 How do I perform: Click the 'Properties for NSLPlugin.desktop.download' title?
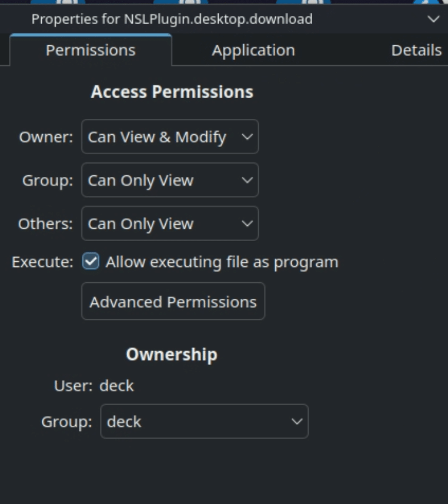(172, 19)
